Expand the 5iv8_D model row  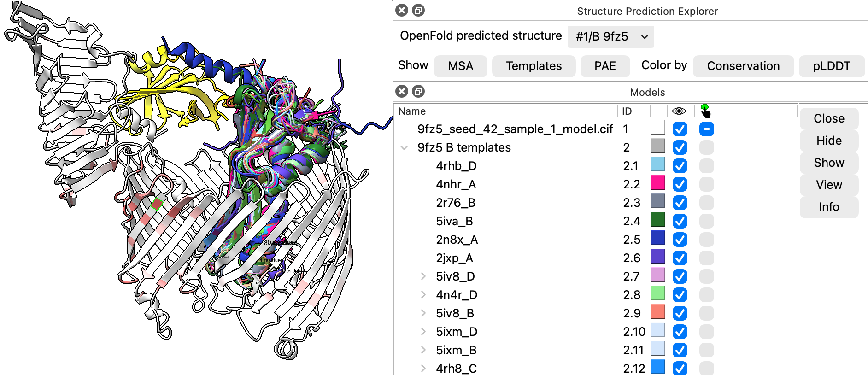click(x=423, y=276)
